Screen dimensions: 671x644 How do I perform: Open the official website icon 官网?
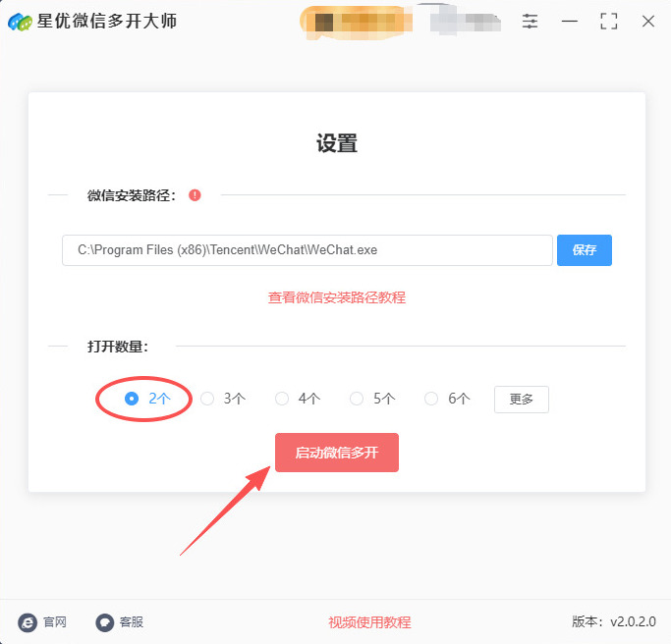(28, 622)
